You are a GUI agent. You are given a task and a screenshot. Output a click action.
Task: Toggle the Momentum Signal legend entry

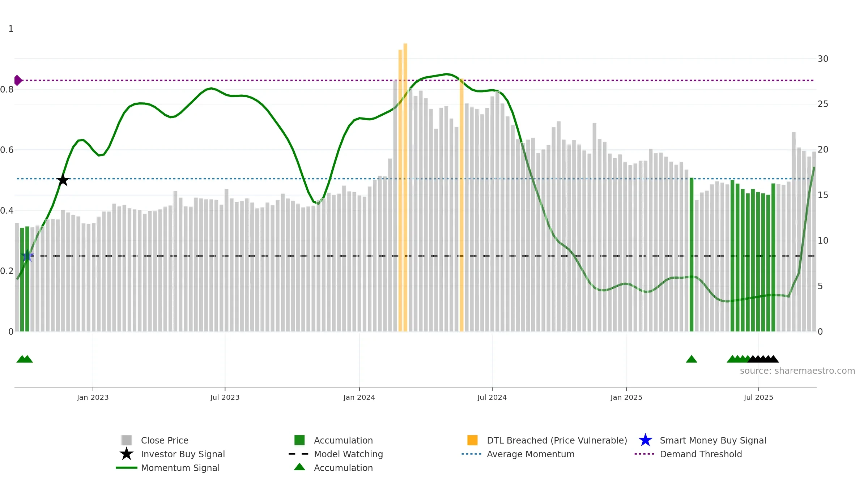[x=167, y=468]
